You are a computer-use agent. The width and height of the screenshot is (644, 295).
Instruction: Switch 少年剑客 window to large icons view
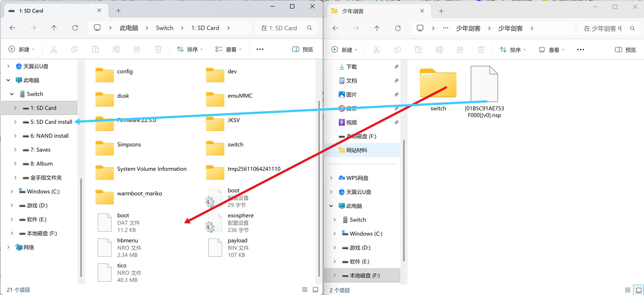click(x=639, y=290)
